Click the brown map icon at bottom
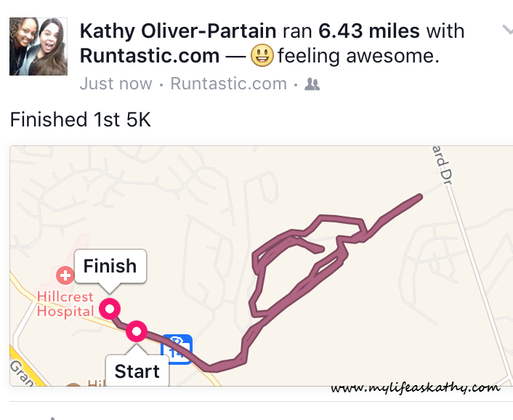 [73, 388]
